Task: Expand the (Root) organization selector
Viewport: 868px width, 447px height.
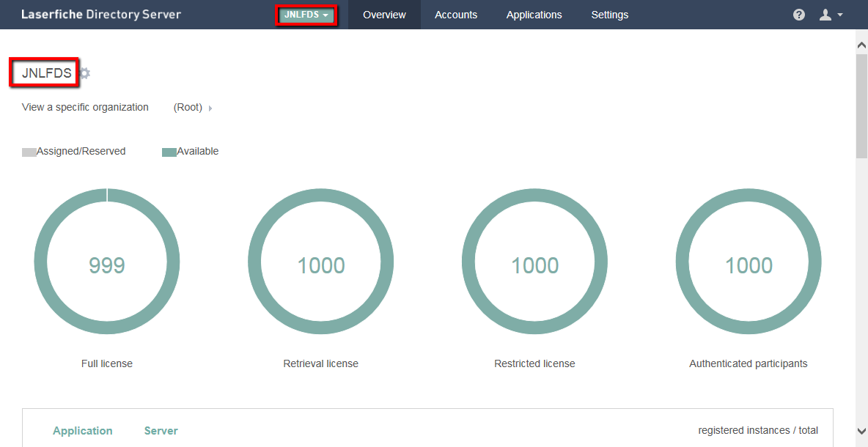Action: coord(193,108)
